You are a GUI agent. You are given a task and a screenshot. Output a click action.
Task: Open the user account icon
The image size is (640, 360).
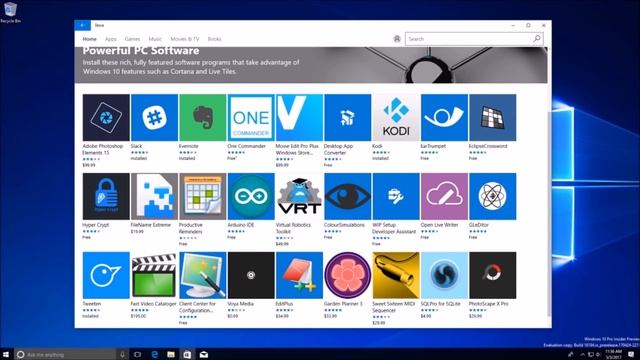pyautogui.click(x=397, y=39)
